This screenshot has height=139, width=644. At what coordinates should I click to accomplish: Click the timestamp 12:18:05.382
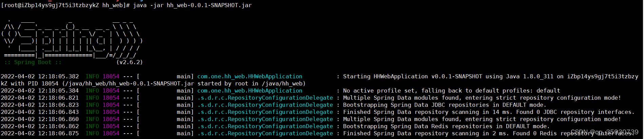point(58,77)
